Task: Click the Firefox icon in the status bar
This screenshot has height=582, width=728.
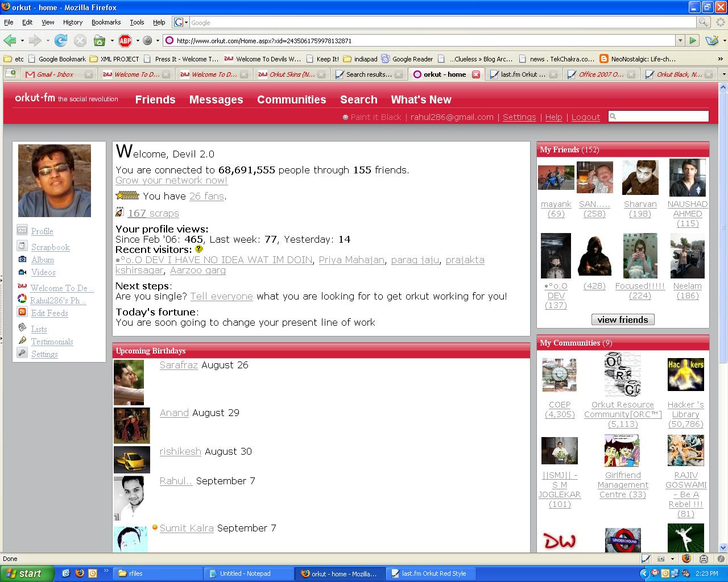Action: (686, 559)
